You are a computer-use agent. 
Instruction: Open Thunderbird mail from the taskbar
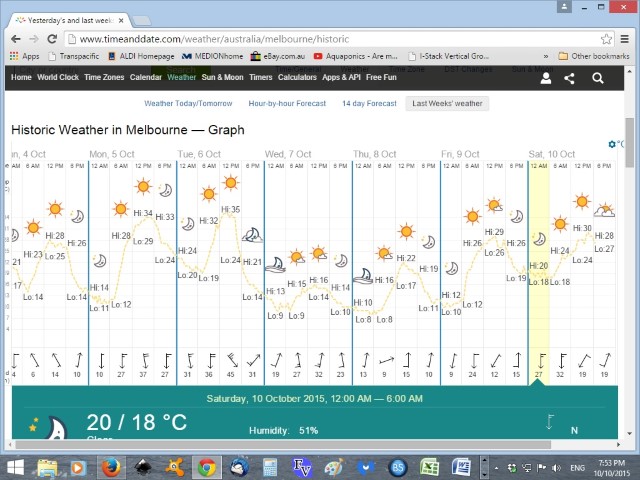[239, 467]
